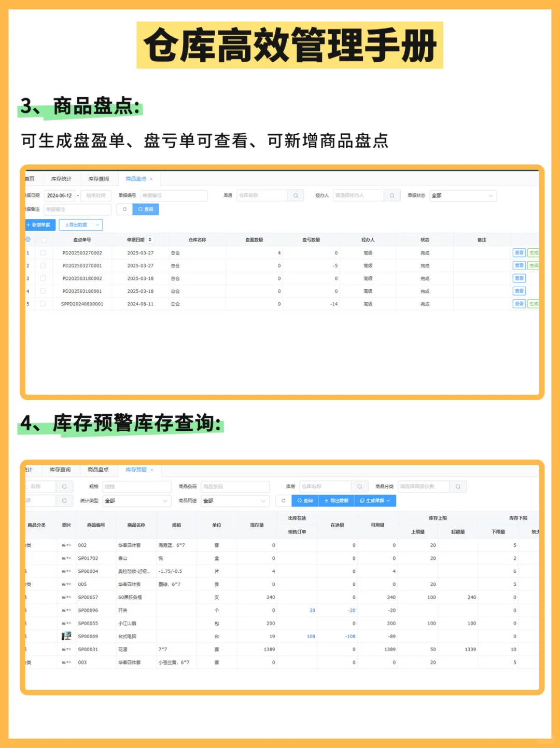Switch to the 库存查询 tab
This screenshot has height=748, width=560.
tap(99, 178)
